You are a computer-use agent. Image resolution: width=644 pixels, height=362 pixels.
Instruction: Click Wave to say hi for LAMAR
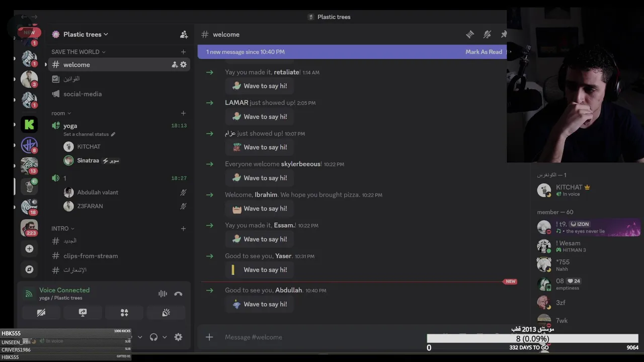pos(259,117)
